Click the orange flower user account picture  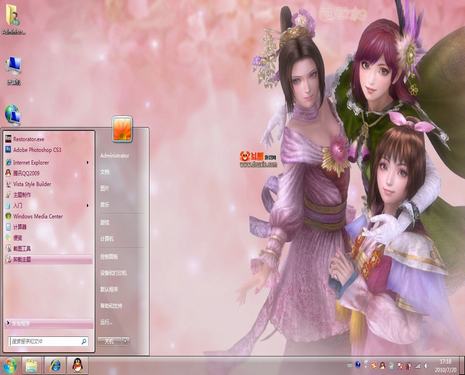(122, 129)
